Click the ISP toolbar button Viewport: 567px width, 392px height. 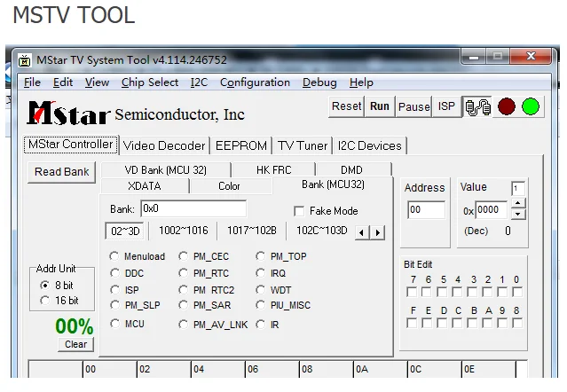(446, 106)
